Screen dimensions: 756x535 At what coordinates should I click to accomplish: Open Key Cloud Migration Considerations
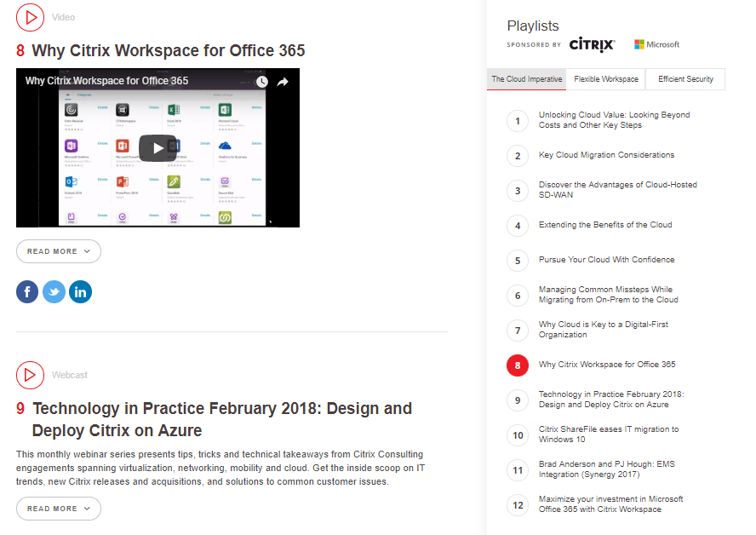click(606, 155)
